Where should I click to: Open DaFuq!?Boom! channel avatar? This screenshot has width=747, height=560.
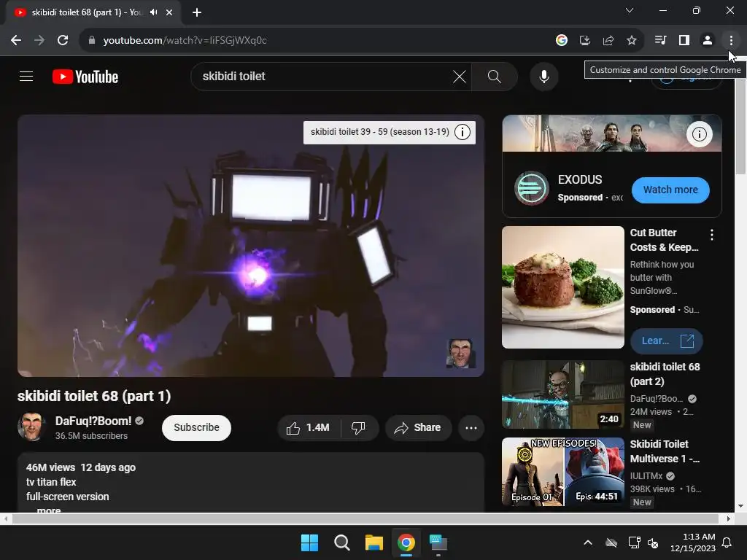pyautogui.click(x=32, y=427)
